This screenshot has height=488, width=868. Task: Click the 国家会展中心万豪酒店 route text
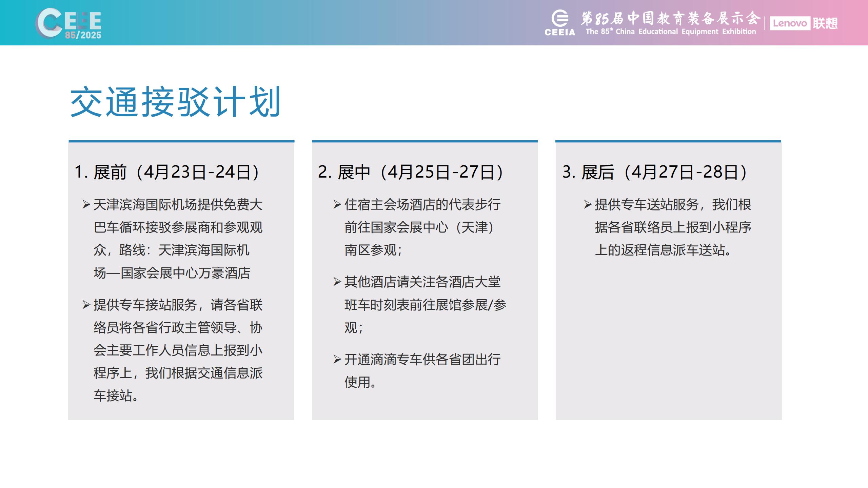click(185, 273)
